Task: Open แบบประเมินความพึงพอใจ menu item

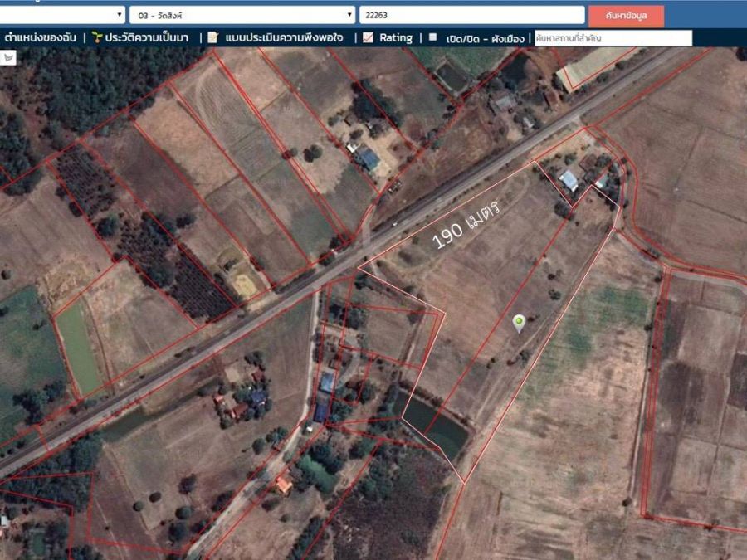Action: click(x=284, y=37)
